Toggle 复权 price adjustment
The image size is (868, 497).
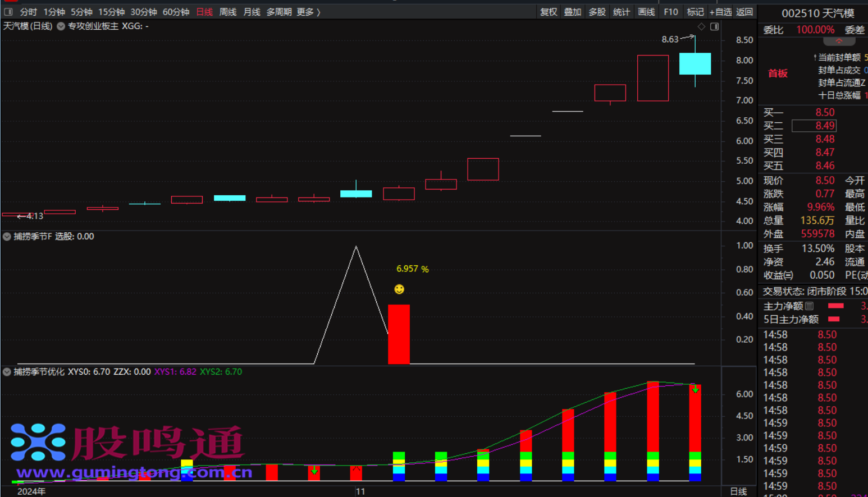[548, 12]
